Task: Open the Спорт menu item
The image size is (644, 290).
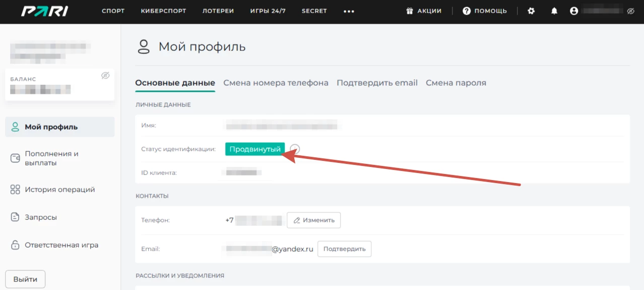Action: click(x=113, y=11)
